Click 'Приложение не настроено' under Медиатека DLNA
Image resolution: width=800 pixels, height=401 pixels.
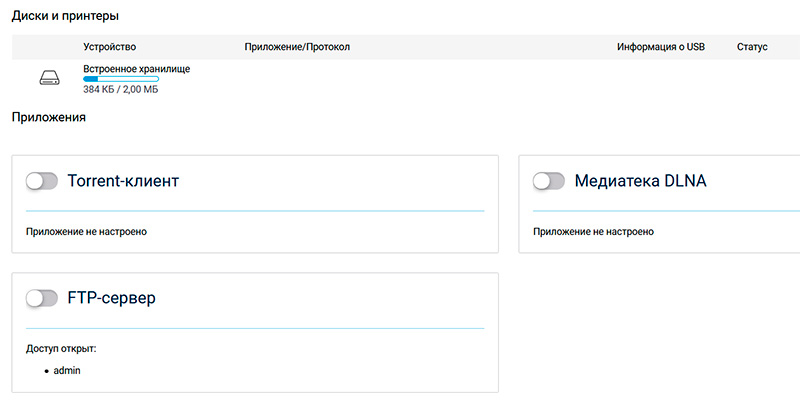[593, 231]
